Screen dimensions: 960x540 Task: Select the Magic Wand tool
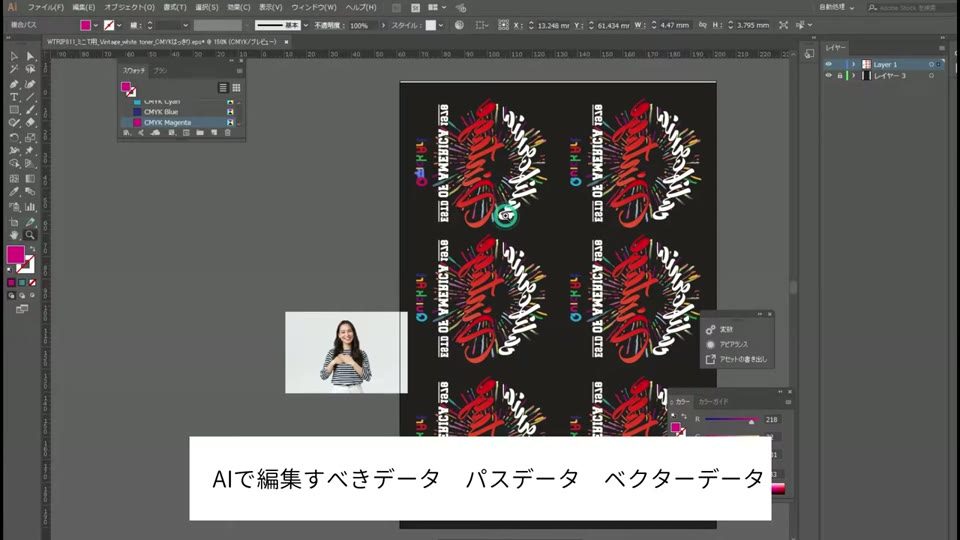coord(14,70)
